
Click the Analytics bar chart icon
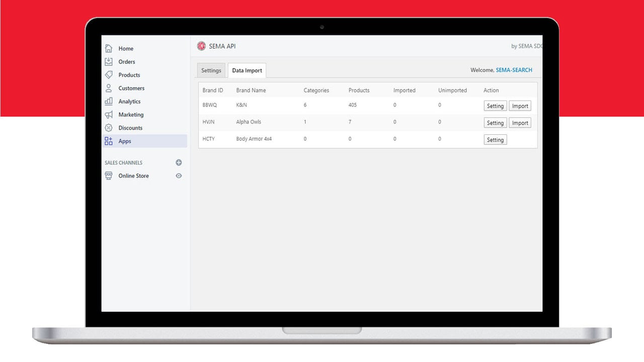(109, 101)
